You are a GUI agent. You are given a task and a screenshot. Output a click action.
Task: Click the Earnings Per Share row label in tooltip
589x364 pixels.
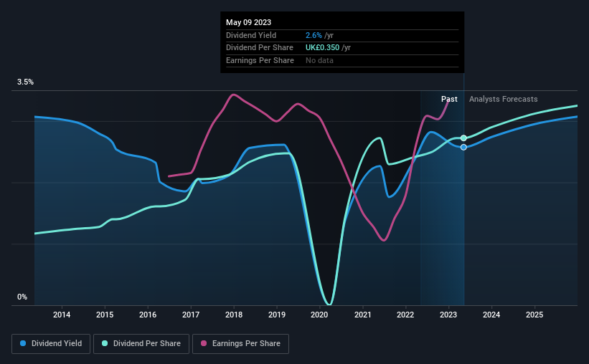(260, 60)
